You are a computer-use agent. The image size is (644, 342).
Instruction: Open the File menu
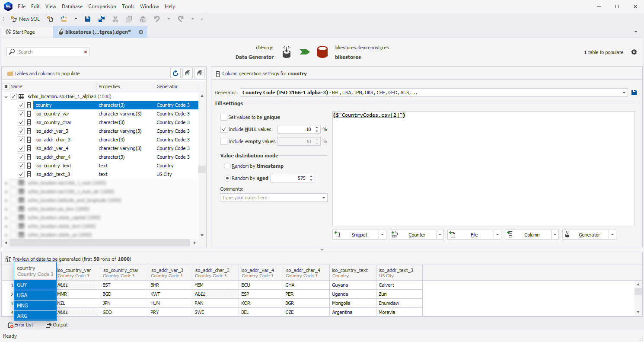(x=22, y=6)
